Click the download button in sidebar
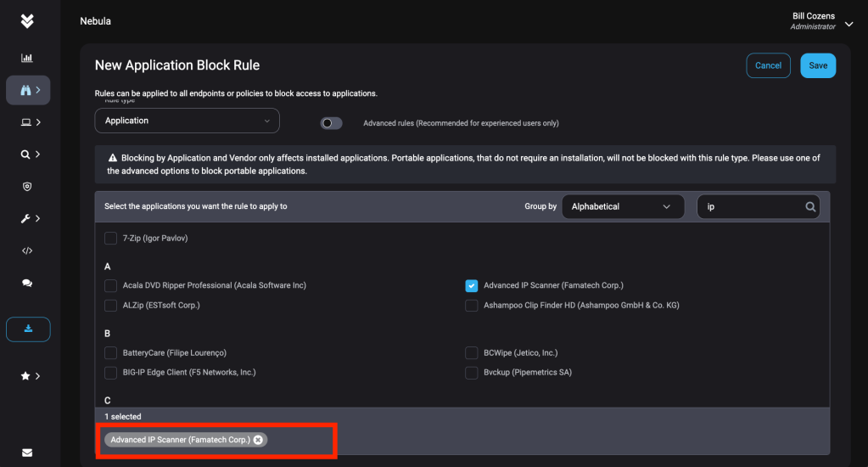Viewport: 868px width, 467px height. (x=28, y=329)
